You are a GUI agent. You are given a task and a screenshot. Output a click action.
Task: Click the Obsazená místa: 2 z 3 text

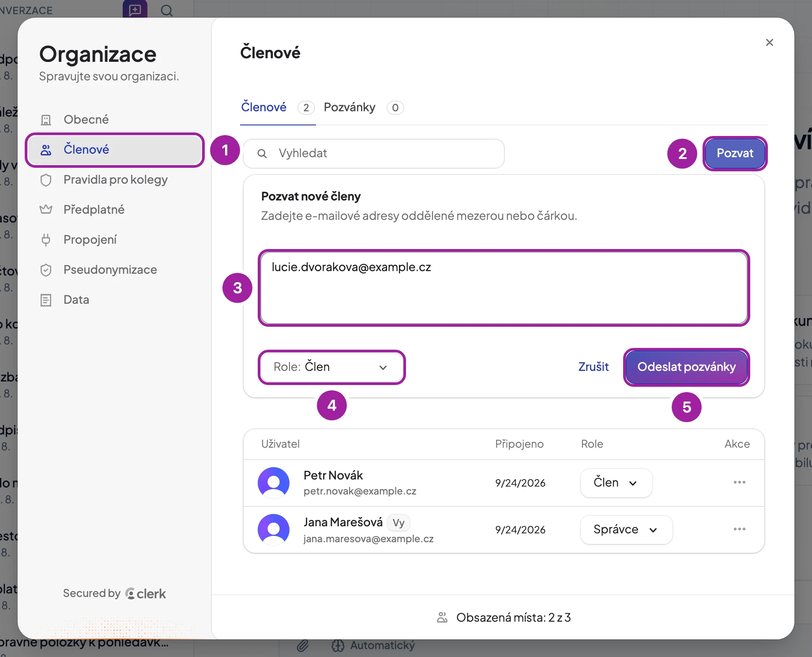[x=514, y=617]
